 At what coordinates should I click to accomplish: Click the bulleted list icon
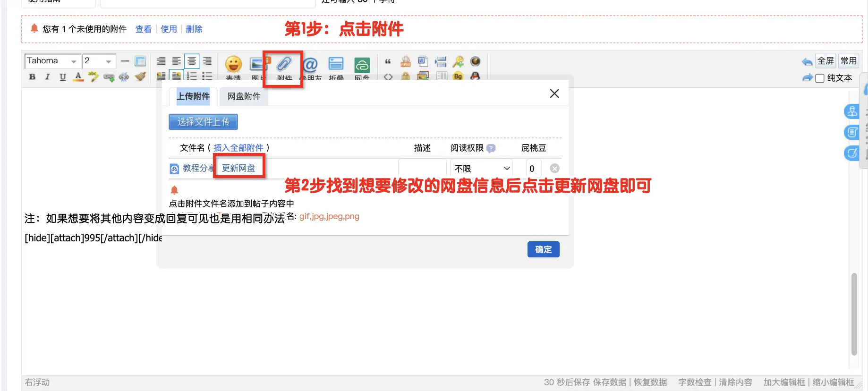click(207, 76)
